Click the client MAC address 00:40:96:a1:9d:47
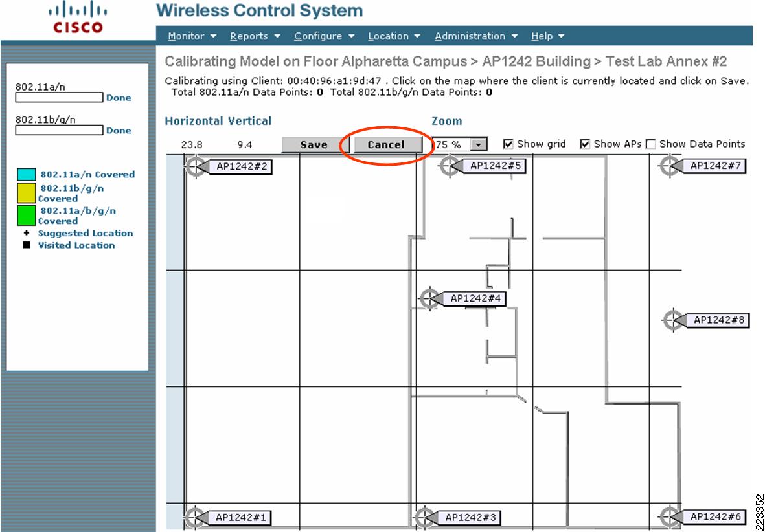Image resolution: width=765 pixels, height=532 pixels. click(336, 82)
